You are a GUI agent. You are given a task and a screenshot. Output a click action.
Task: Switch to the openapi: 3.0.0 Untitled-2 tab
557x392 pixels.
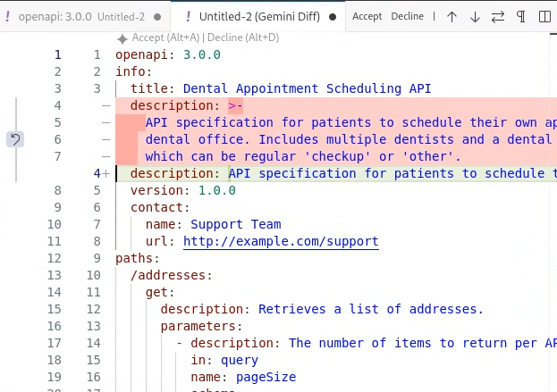point(80,17)
